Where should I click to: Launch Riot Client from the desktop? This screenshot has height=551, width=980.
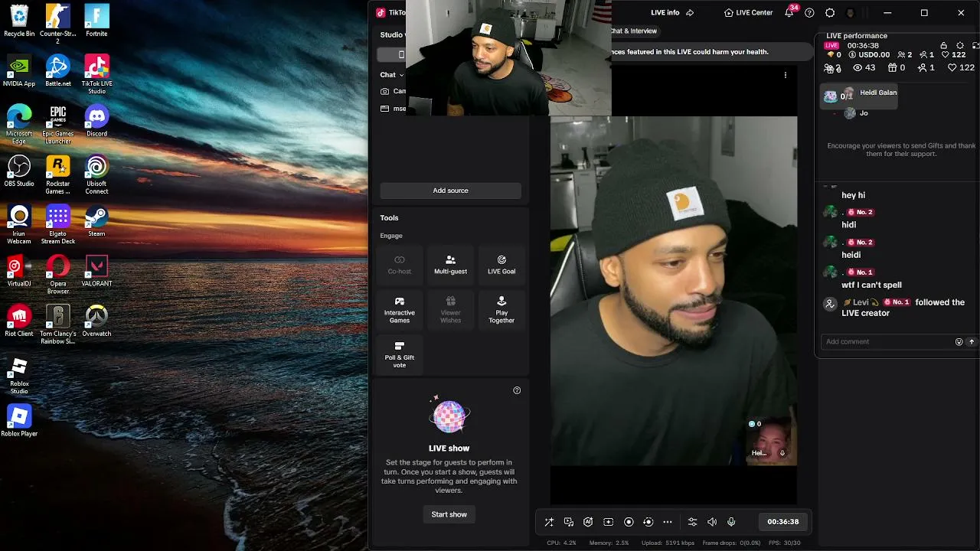coord(19,321)
